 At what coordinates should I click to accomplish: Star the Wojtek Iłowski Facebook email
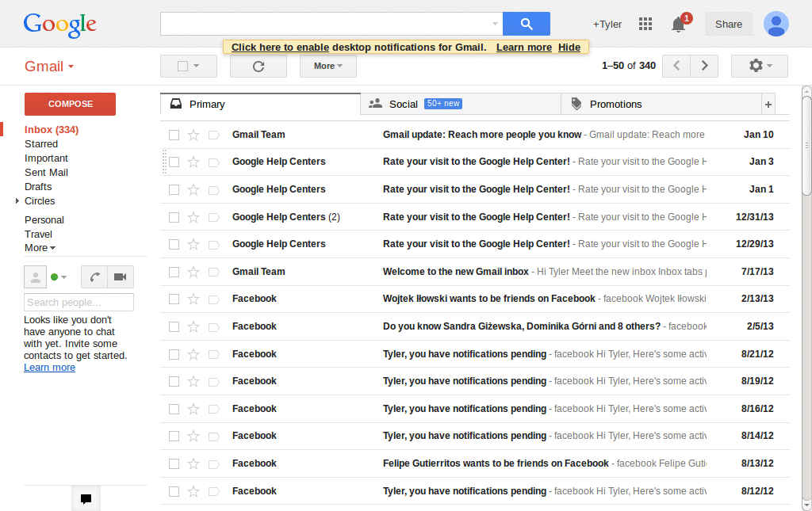[x=193, y=299]
